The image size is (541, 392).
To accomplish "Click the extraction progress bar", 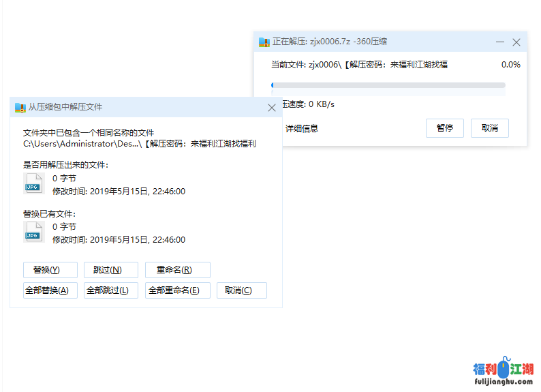I will 388,85.
